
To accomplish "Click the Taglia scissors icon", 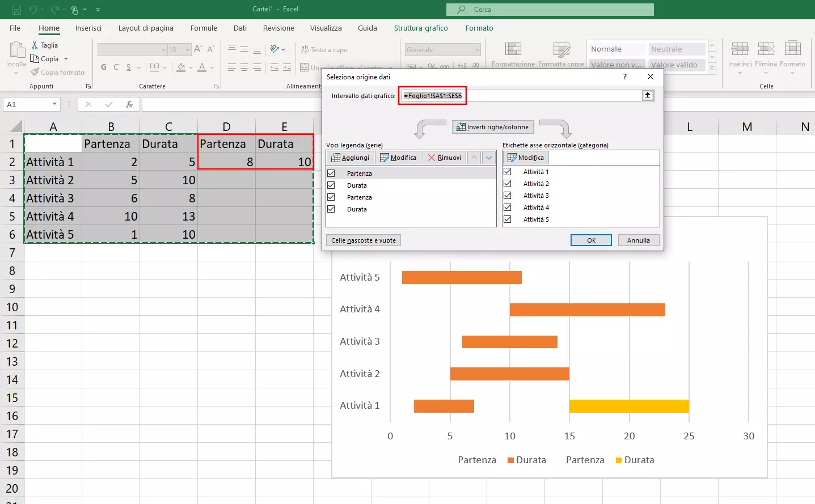I will point(35,45).
